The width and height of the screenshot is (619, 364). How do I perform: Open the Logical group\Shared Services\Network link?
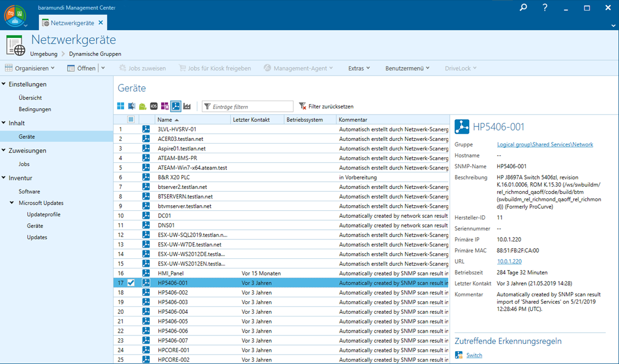coord(545,144)
